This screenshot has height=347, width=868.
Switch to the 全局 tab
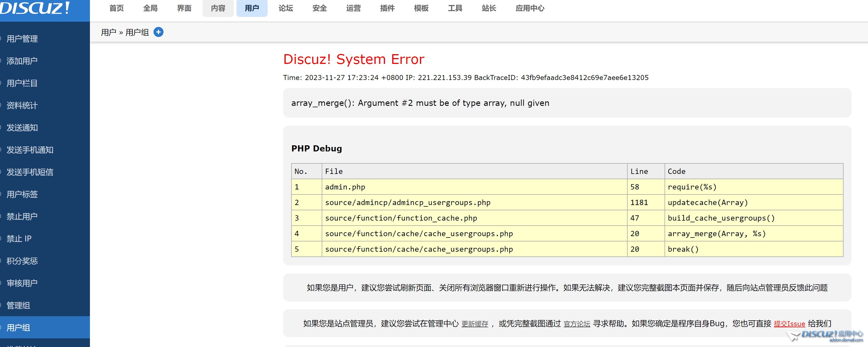[x=150, y=8]
